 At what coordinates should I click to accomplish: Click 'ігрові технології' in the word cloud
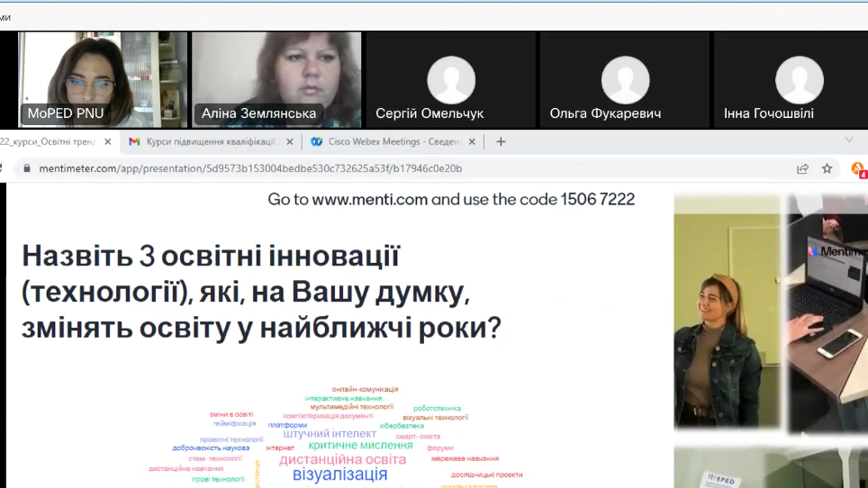pos(218,479)
